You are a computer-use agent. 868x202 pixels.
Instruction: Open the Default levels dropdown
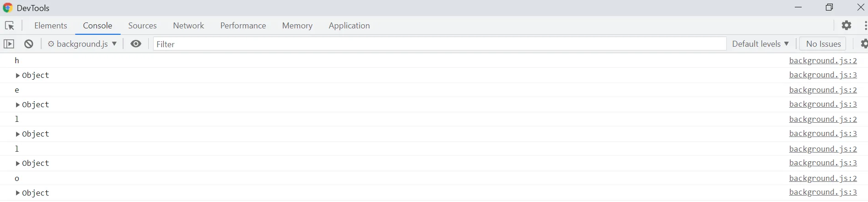coord(760,44)
